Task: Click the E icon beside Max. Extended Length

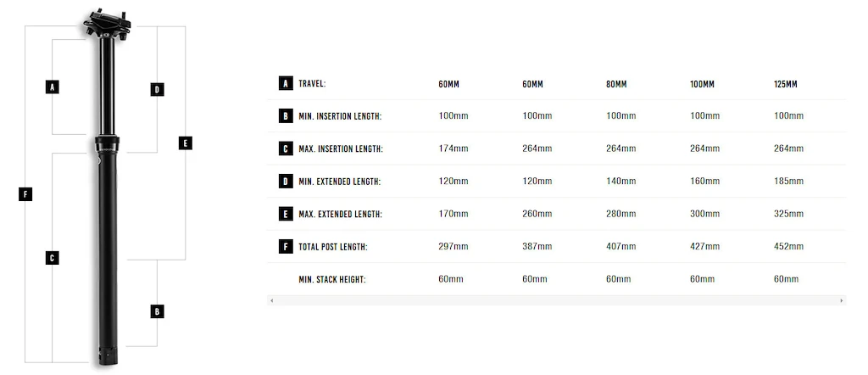Action: [286, 214]
